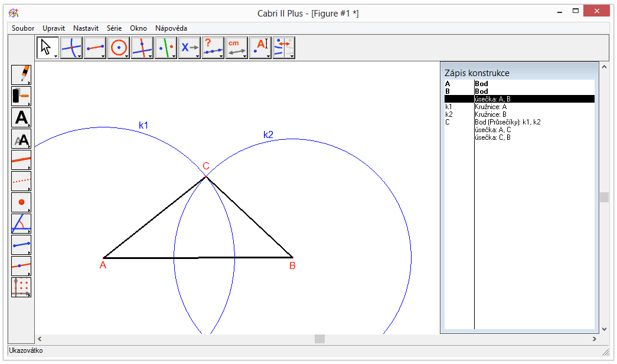617x364 pixels.
Task: Open the cm measurement toolbox
Action: 237,48
